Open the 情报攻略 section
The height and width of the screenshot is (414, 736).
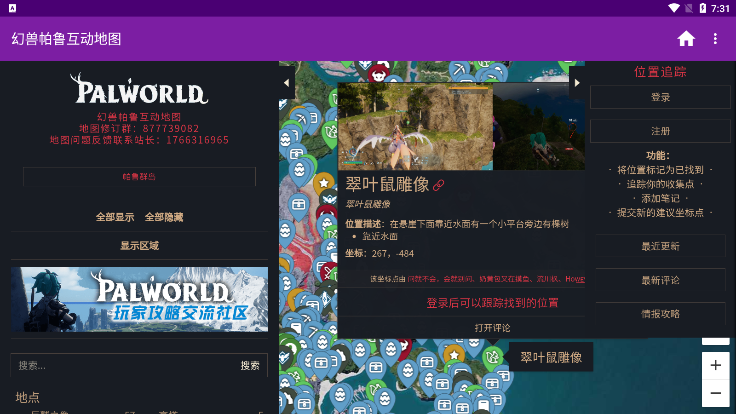tap(660, 314)
